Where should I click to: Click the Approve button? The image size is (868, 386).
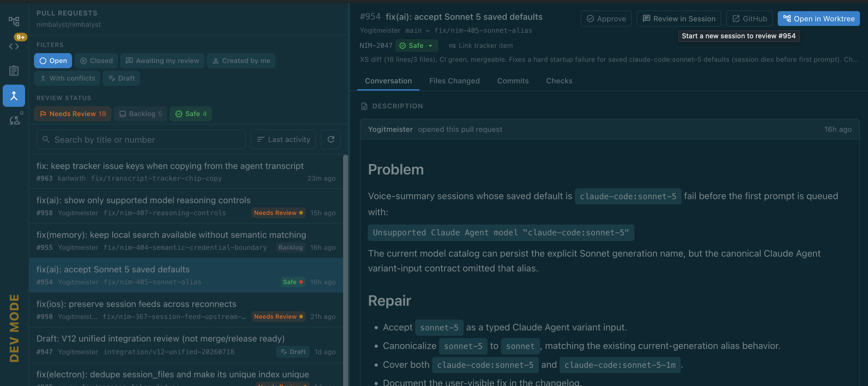(606, 19)
